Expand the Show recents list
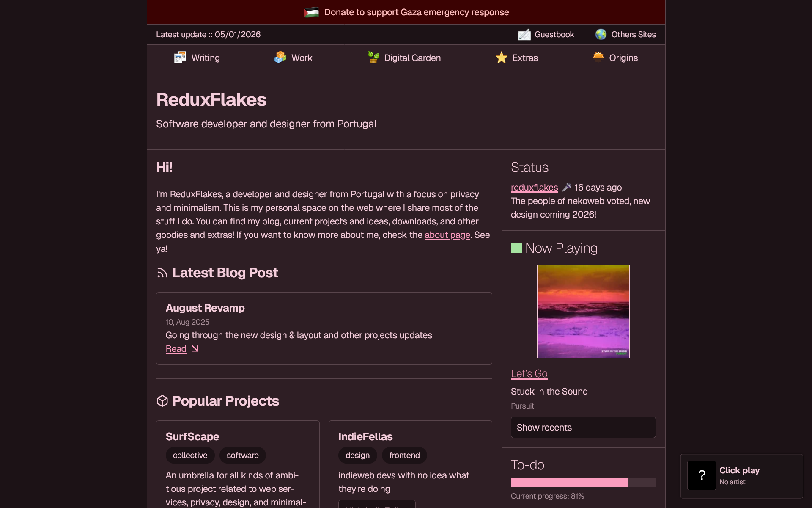 (x=583, y=428)
